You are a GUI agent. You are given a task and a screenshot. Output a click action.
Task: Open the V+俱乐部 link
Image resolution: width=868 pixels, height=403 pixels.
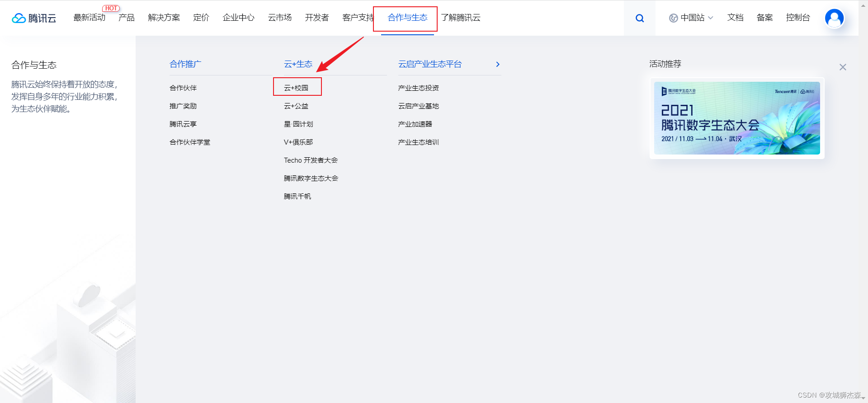pos(298,142)
